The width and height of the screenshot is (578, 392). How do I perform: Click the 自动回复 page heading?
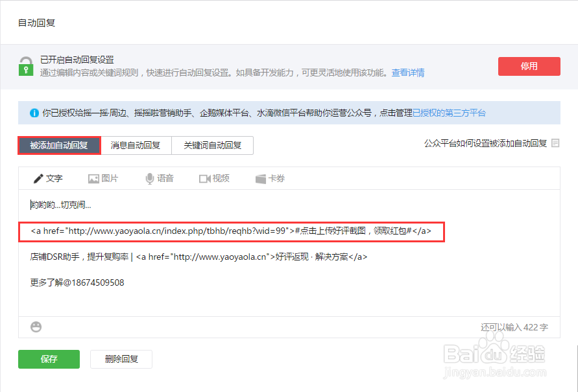(x=36, y=23)
